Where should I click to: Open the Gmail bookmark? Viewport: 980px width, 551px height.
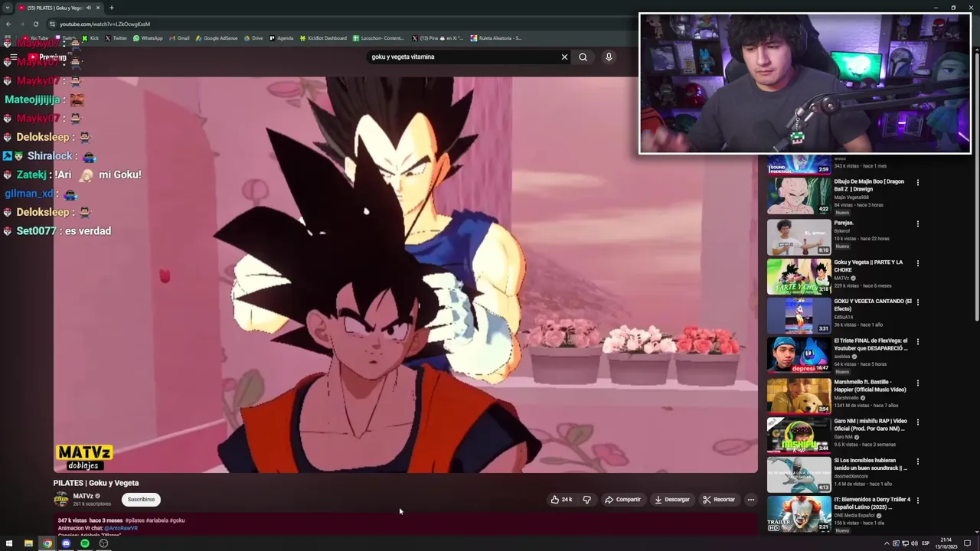179,38
